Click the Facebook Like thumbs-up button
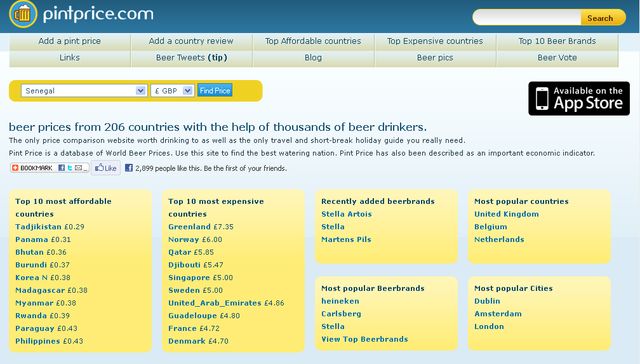The height and width of the screenshot is (364, 640). point(106,168)
